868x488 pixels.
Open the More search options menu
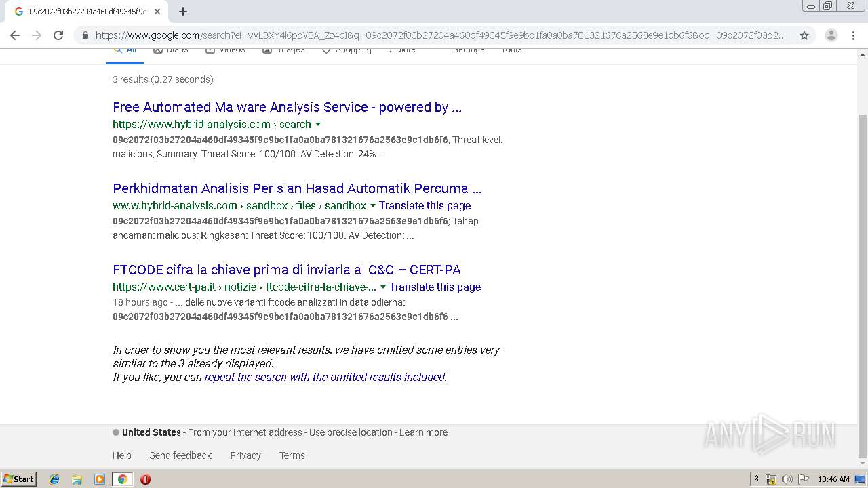coord(402,50)
